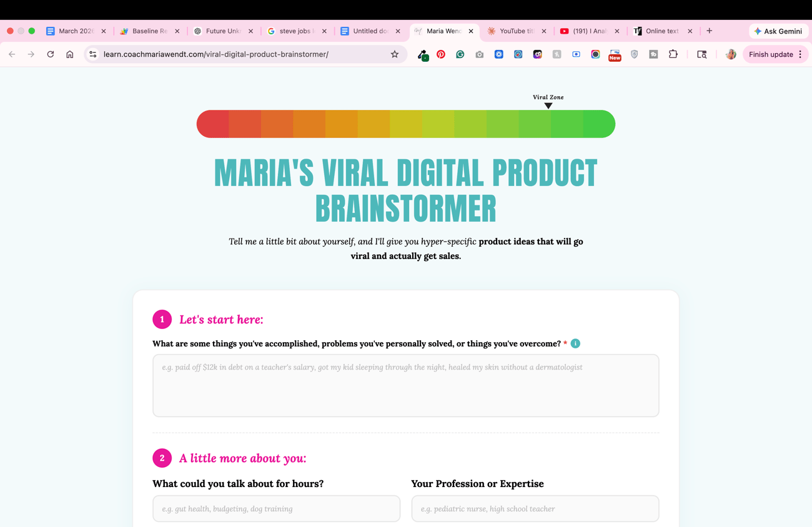
Task: View site information in address bar
Action: click(93, 54)
